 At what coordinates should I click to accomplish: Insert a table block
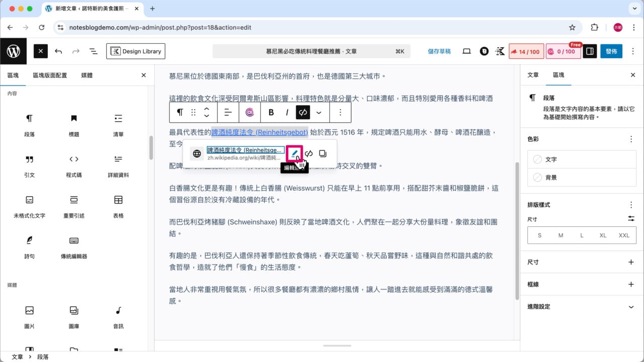[x=118, y=205]
